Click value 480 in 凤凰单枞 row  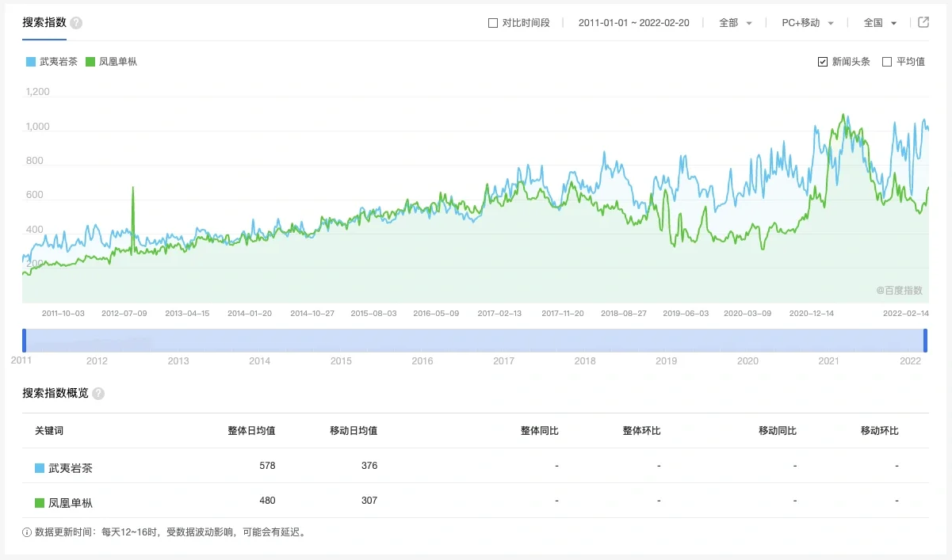pyautogui.click(x=267, y=501)
